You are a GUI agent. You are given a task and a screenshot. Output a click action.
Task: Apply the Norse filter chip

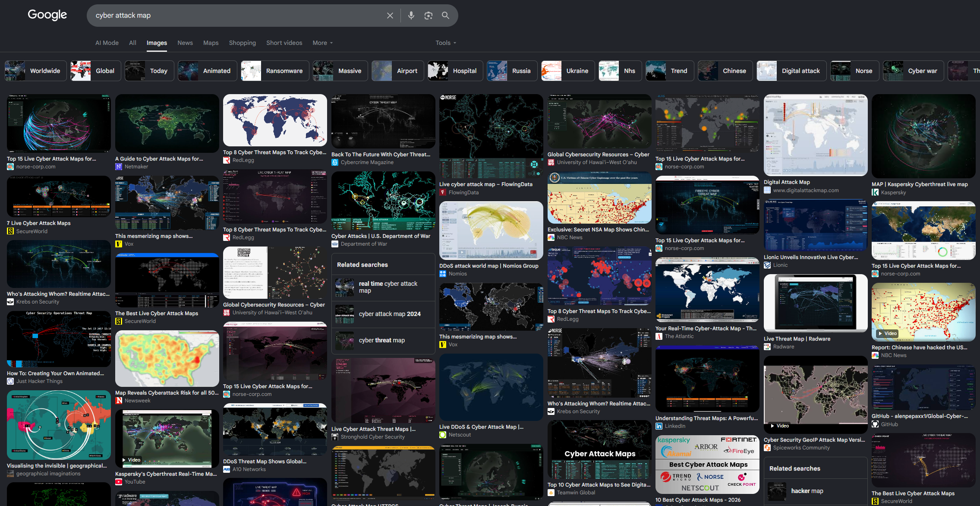pos(854,71)
